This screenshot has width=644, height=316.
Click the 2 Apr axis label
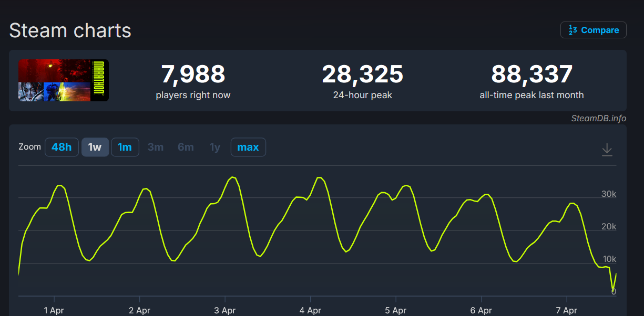(x=139, y=310)
